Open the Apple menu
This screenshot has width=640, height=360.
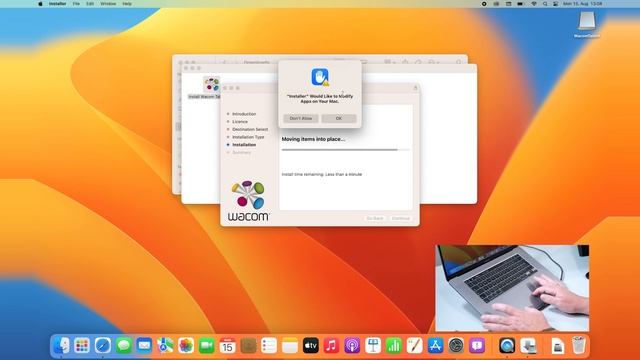pos(40,4)
